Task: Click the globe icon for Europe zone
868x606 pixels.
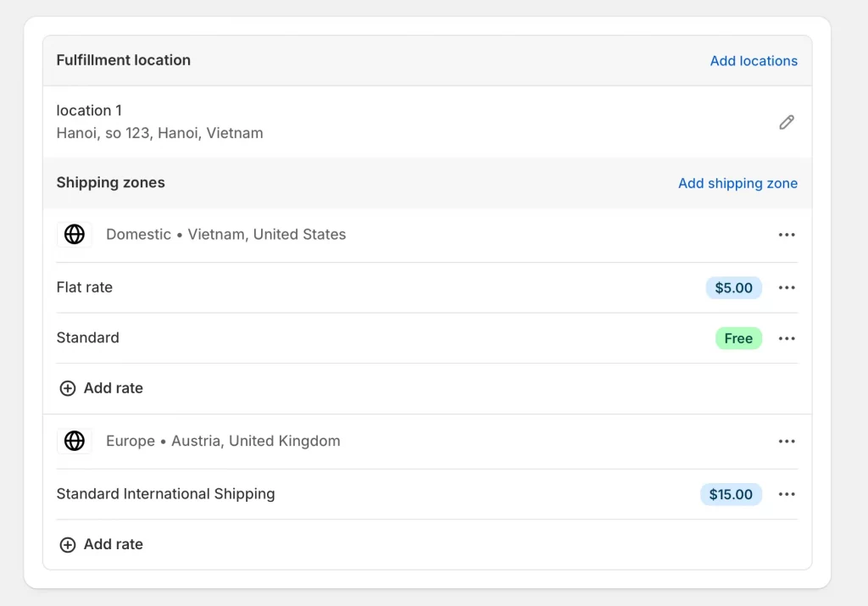Action: coord(75,441)
